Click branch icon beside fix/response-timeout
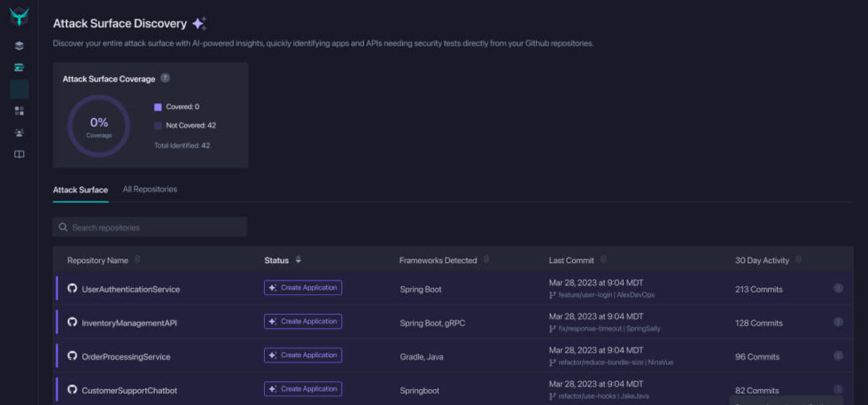The width and height of the screenshot is (868, 405). [552, 329]
